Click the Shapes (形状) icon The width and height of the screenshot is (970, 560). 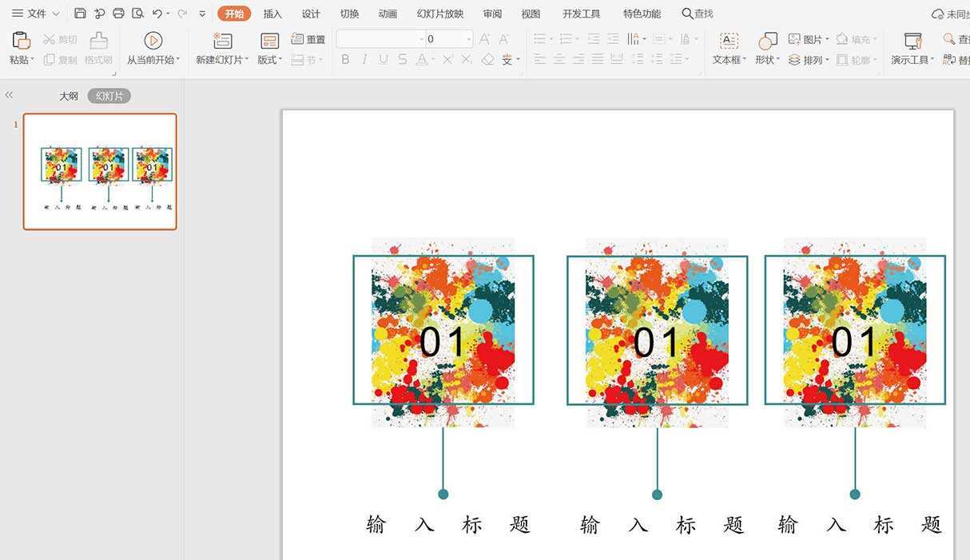pos(767,41)
